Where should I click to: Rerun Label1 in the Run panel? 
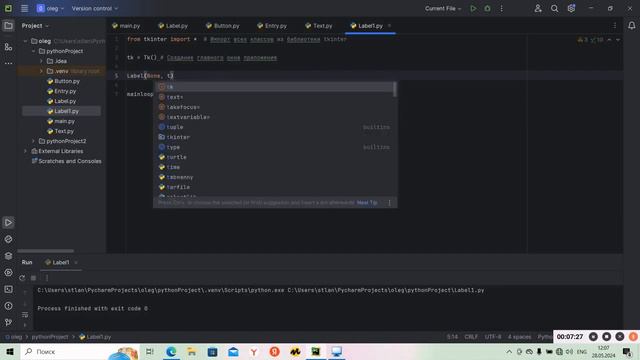click(22, 278)
